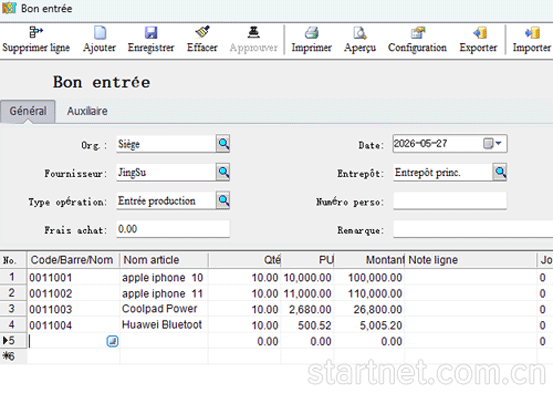Click the Frais achat field
This screenshot has width=553, height=393.
click(x=173, y=229)
